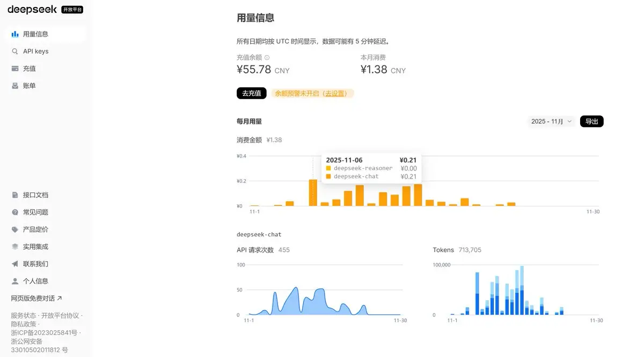Click the layers icon beside 实用集成
The height and width of the screenshot is (357, 644).
pyautogui.click(x=15, y=247)
